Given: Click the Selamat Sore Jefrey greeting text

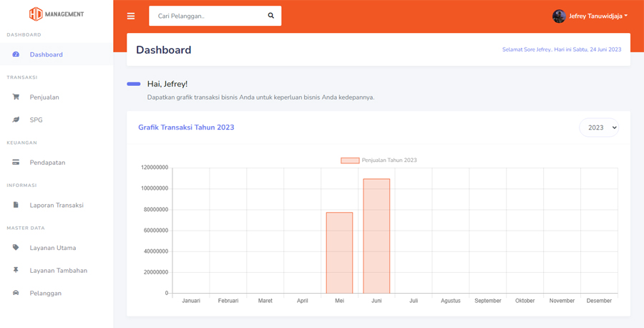Looking at the screenshot, I should [x=562, y=49].
